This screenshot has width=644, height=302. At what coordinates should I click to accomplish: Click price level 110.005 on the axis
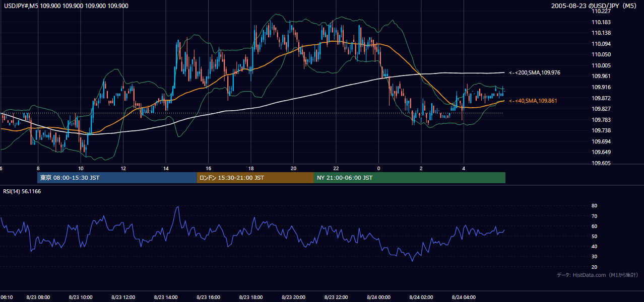[600, 65]
